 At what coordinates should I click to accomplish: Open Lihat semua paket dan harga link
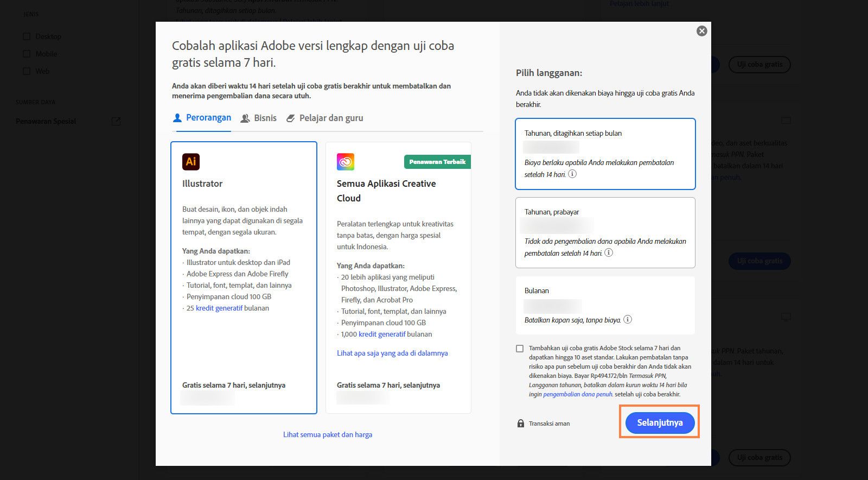[328, 435]
